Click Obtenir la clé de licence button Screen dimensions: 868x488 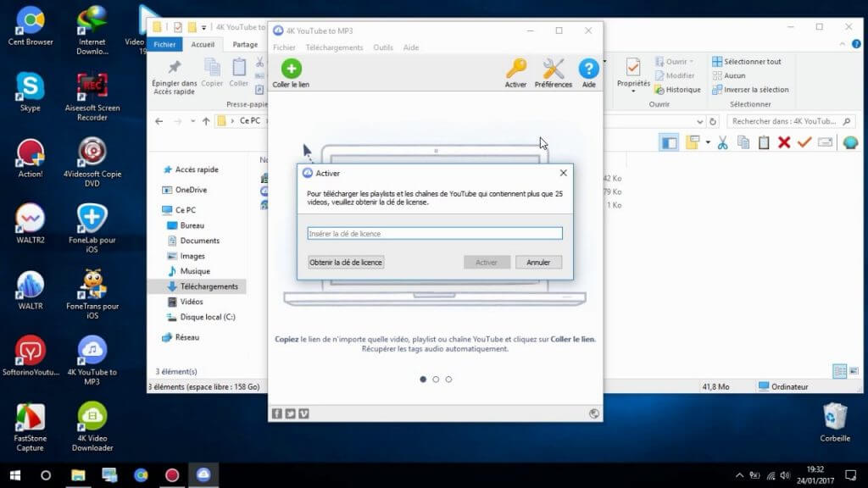(x=346, y=263)
